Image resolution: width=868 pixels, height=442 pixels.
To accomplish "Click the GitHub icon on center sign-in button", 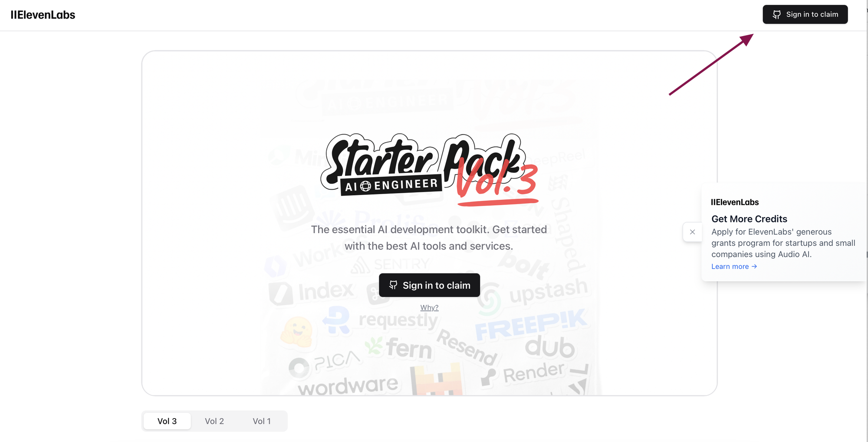I will [x=393, y=285].
